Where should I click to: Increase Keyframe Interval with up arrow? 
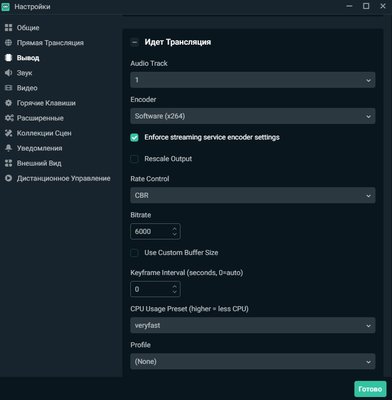point(175,286)
